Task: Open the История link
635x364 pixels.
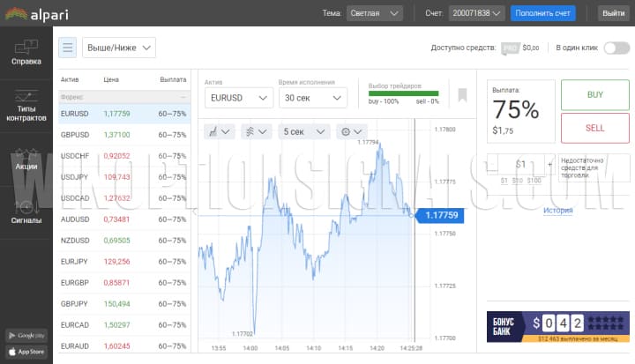Action: coord(557,211)
